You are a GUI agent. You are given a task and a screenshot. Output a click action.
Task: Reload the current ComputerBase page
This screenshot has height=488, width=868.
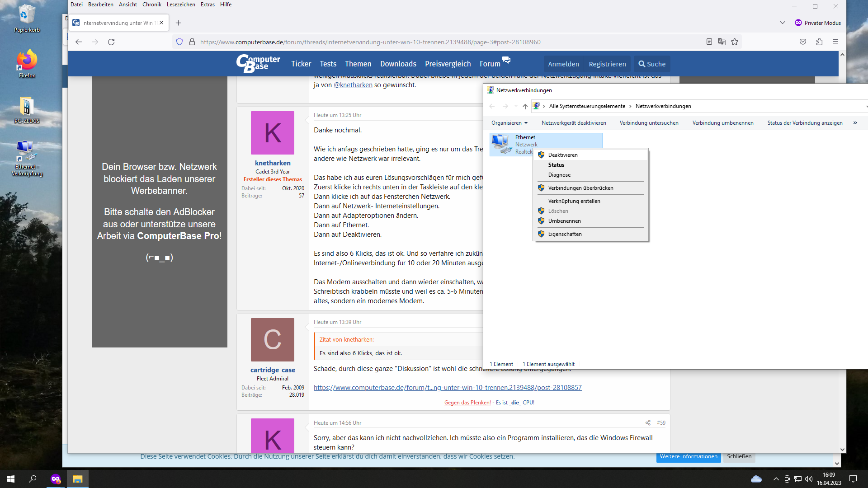pos(111,42)
